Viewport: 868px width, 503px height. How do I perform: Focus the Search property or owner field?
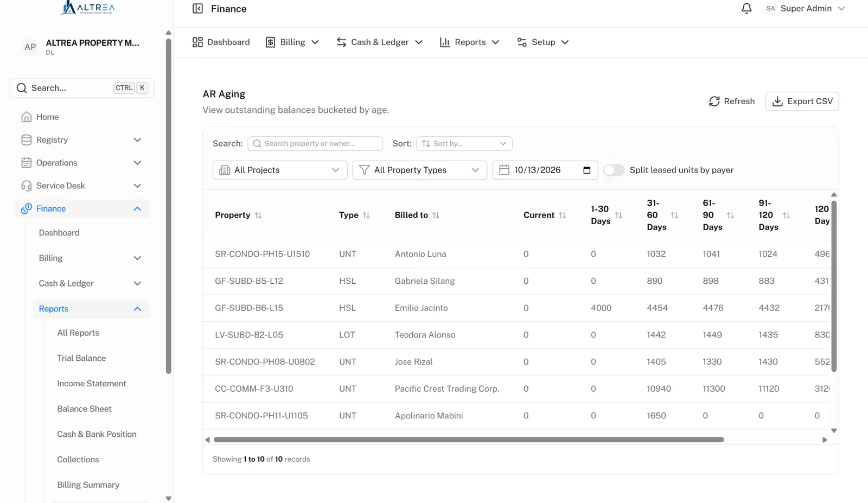(315, 144)
